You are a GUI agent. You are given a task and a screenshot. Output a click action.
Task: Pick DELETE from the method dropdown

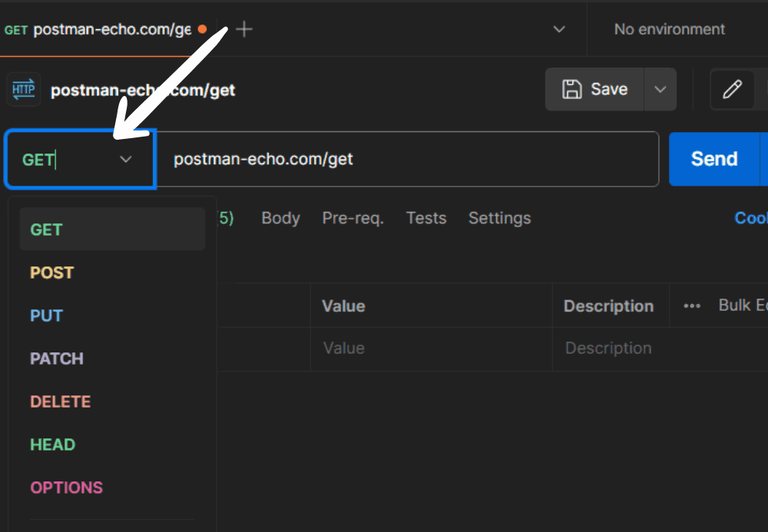(60, 401)
